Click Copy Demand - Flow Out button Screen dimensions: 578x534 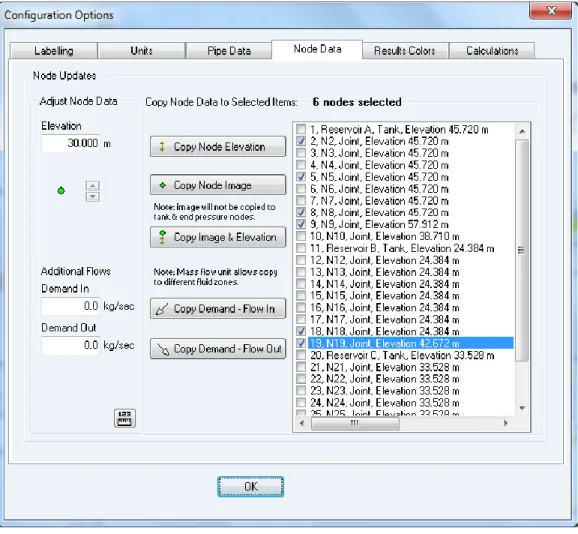coord(218,349)
